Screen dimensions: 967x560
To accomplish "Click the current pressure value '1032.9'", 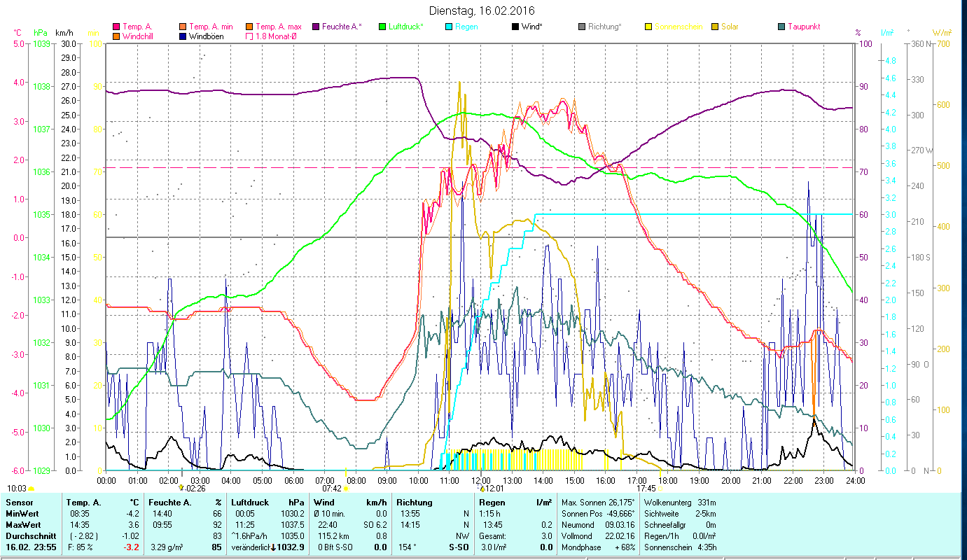I will coord(291,547).
